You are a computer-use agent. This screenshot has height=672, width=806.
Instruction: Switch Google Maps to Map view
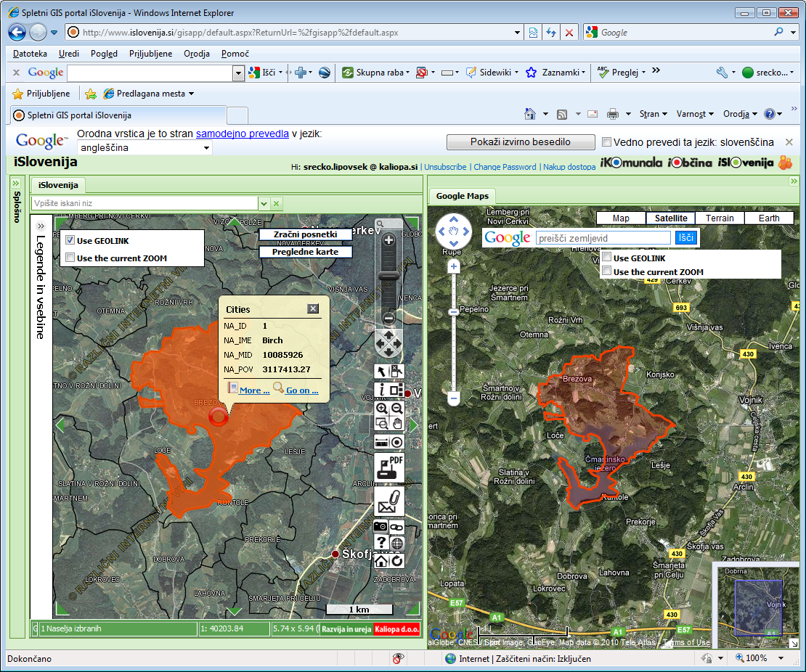click(620, 218)
